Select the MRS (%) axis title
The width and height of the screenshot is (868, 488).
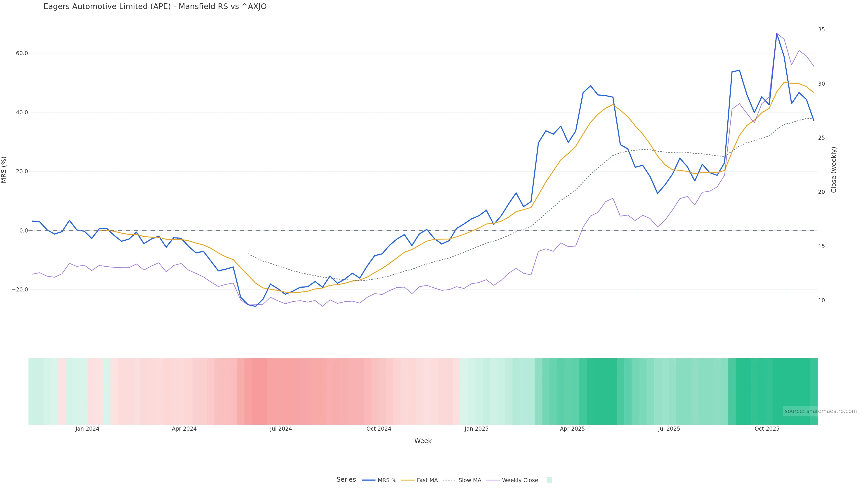pyautogui.click(x=4, y=170)
